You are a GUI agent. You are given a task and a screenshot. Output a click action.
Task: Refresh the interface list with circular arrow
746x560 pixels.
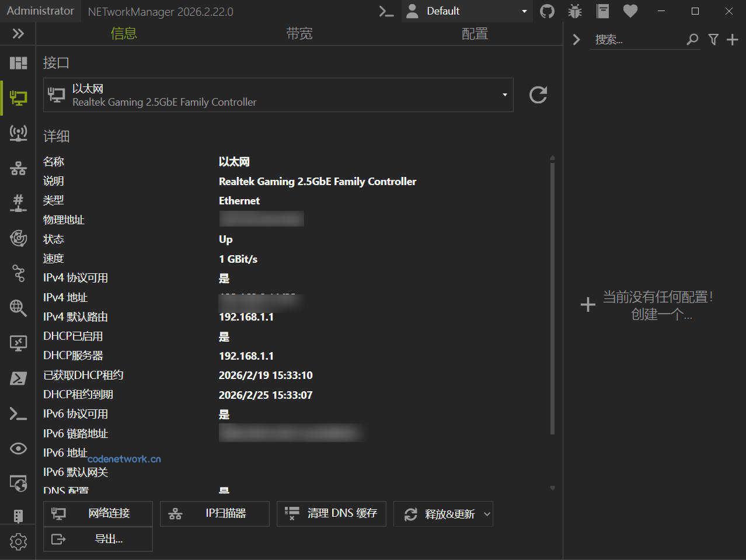537,95
